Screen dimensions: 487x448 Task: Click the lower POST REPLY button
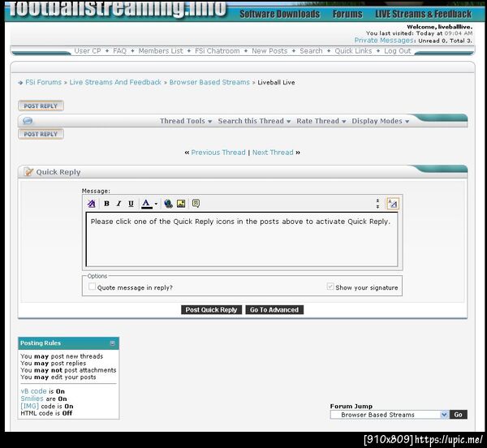pos(41,134)
